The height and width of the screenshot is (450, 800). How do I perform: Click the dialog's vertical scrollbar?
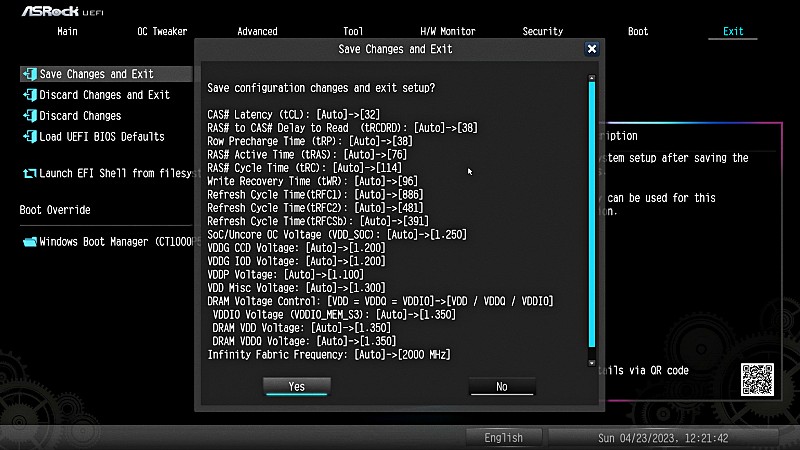click(591, 220)
